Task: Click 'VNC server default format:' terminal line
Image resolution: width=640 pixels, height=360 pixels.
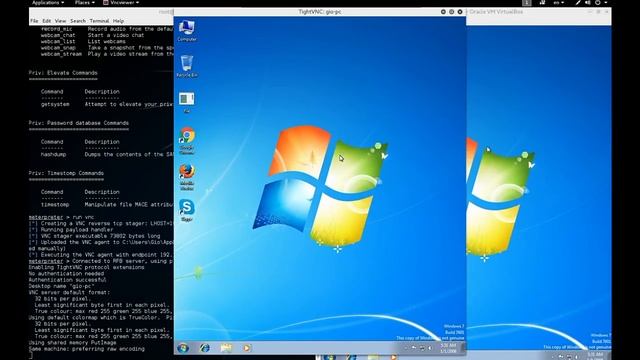Action: [69, 293]
